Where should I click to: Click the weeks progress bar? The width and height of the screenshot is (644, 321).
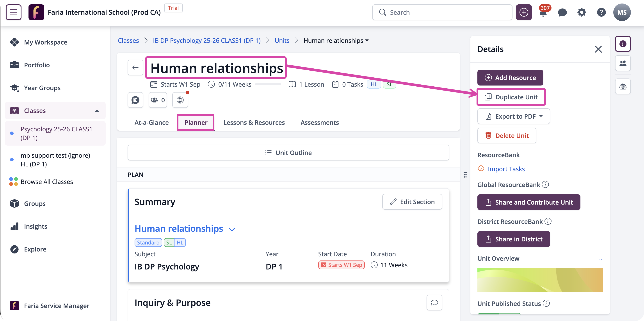[268, 84]
